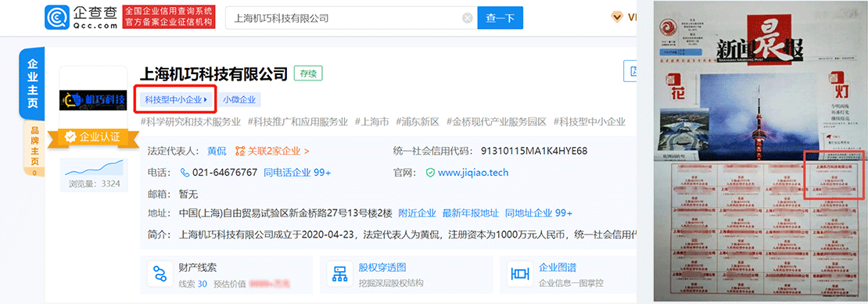Image resolution: width=868 pixels, height=304 pixels.
Task: Click the phone number 021-64676767
Action: click(x=224, y=173)
